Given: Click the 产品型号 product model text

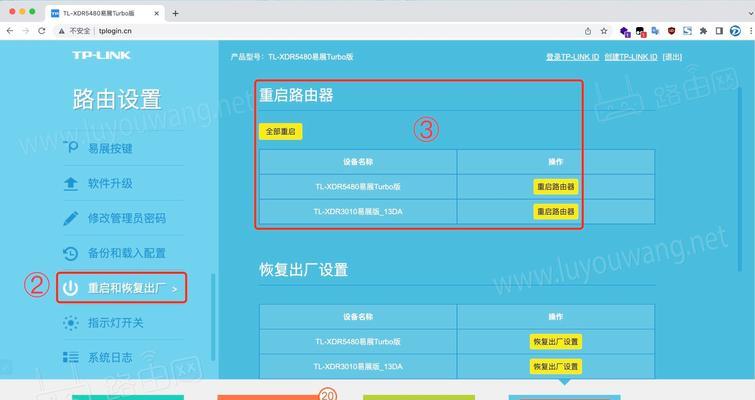Looking at the screenshot, I should [x=292, y=57].
